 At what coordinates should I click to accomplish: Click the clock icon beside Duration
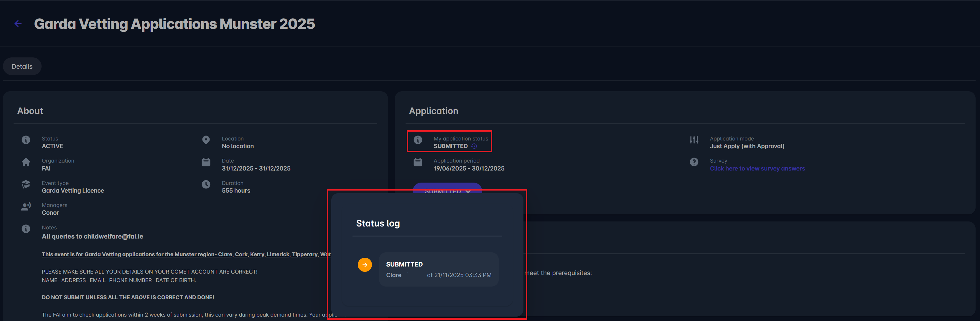206,184
